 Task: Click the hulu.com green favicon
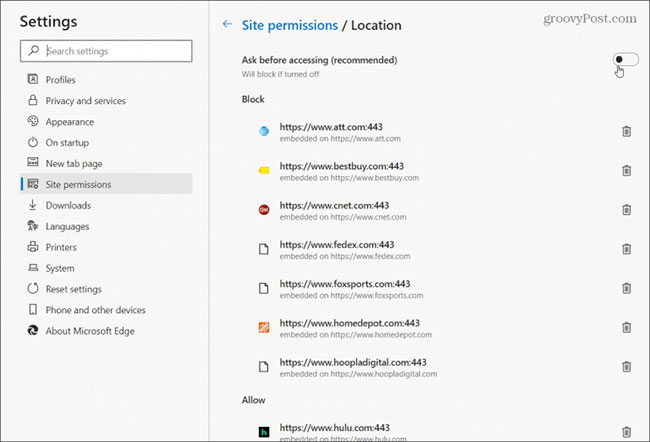264,432
